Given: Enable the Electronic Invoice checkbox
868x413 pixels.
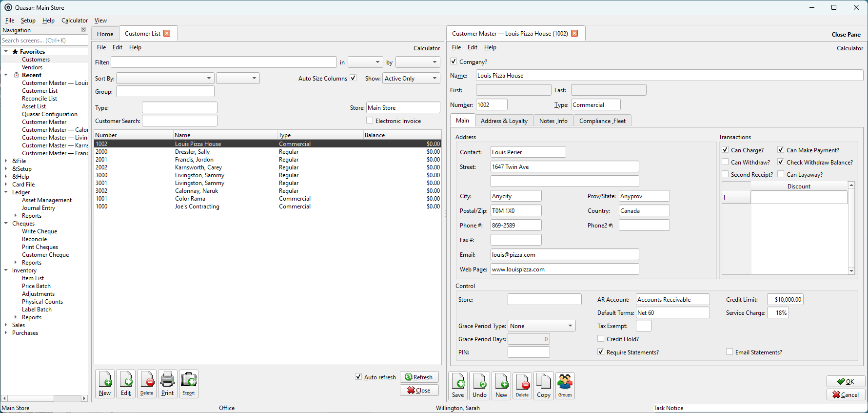Looking at the screenshot, I should 370,121.
